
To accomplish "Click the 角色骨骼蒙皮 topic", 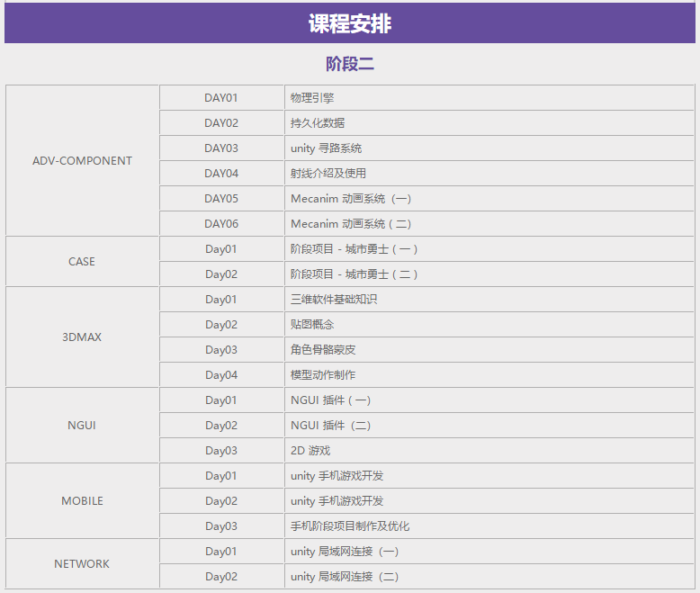I will (x=323, y=350).
